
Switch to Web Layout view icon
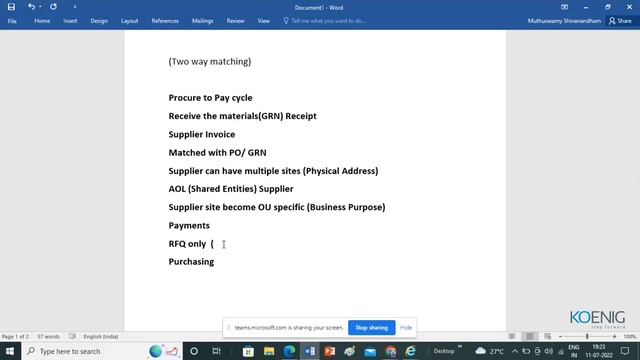click(548, 336)
